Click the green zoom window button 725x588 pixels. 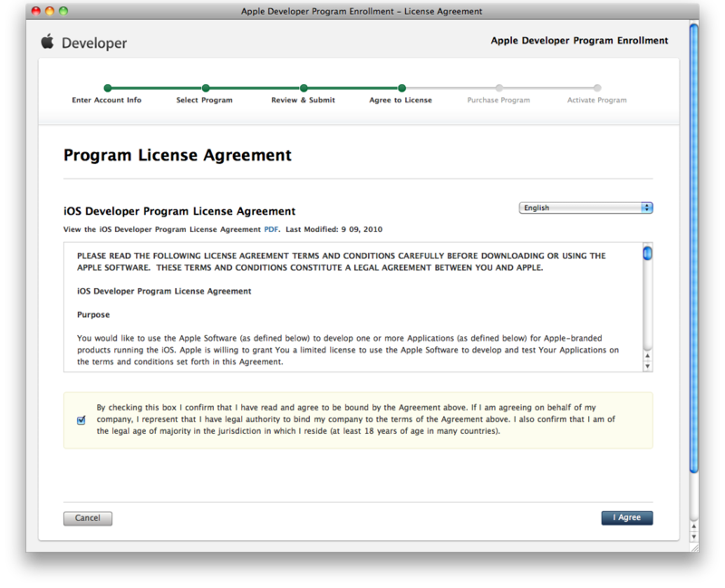coord(63,11)
